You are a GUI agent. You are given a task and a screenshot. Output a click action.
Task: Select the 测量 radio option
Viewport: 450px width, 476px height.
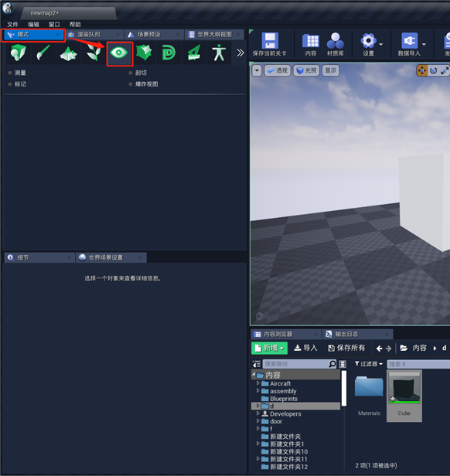point(17,73)
